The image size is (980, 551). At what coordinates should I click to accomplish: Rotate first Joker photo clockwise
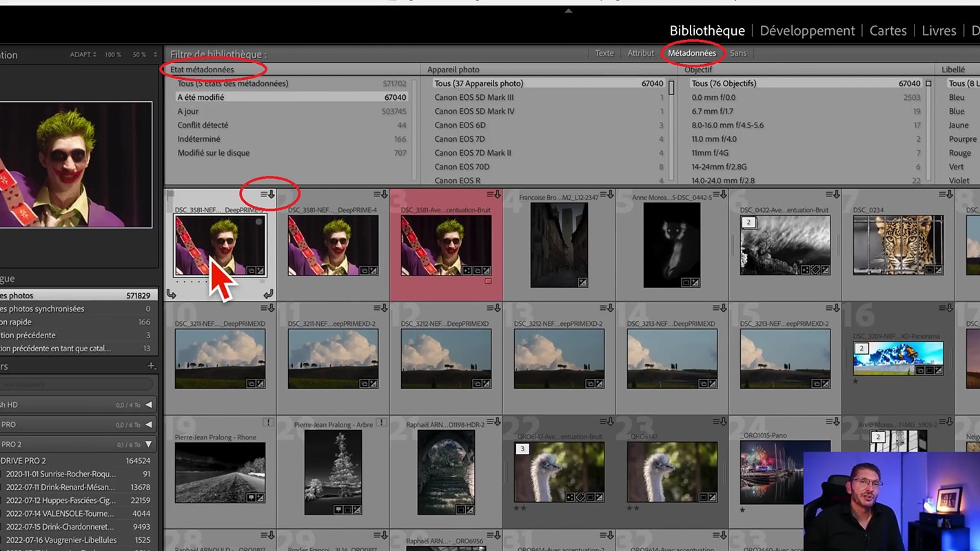(268, 294)
